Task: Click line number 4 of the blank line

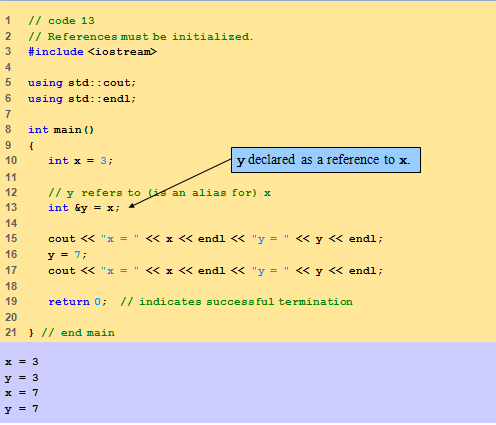Action: 8,67
